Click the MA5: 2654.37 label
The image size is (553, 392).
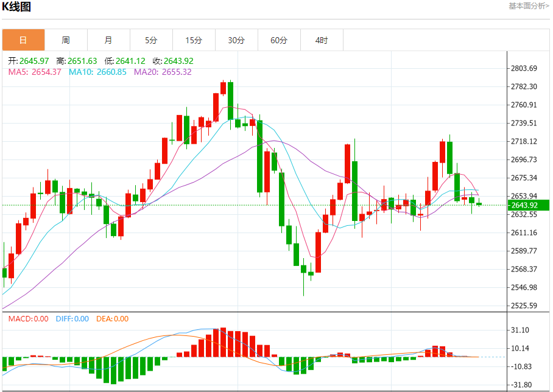[x=35, y=72]
